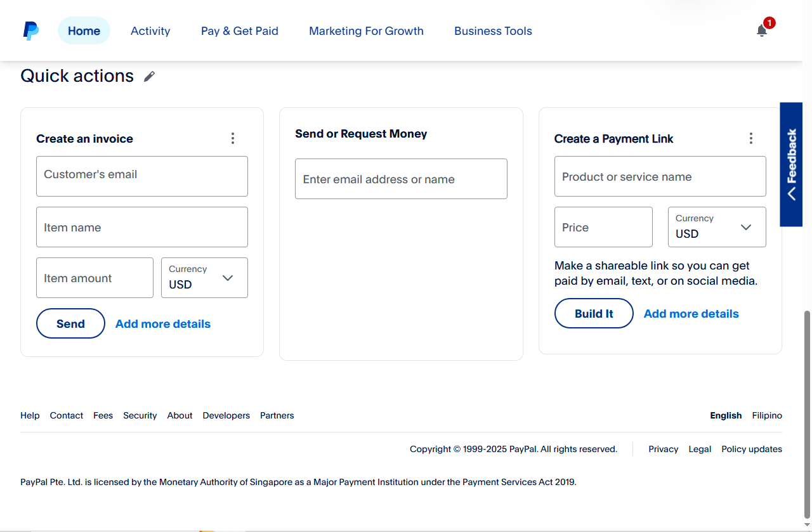The height and width of the screenshot is (532, 812).
Task: Open the Pay & Get Paid menu
Action: click(x=240, y=31)
